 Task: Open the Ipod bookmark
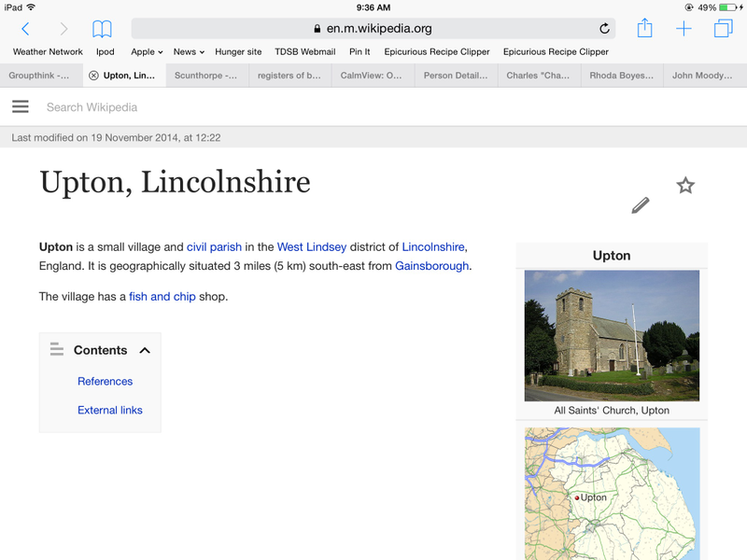[x=105, y=51]
